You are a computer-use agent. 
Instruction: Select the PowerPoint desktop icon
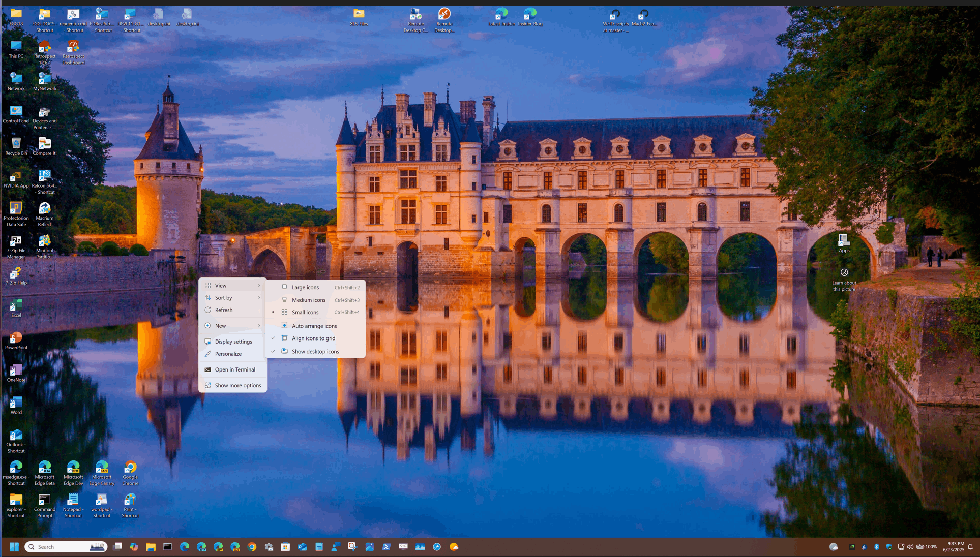pos(16,341)
